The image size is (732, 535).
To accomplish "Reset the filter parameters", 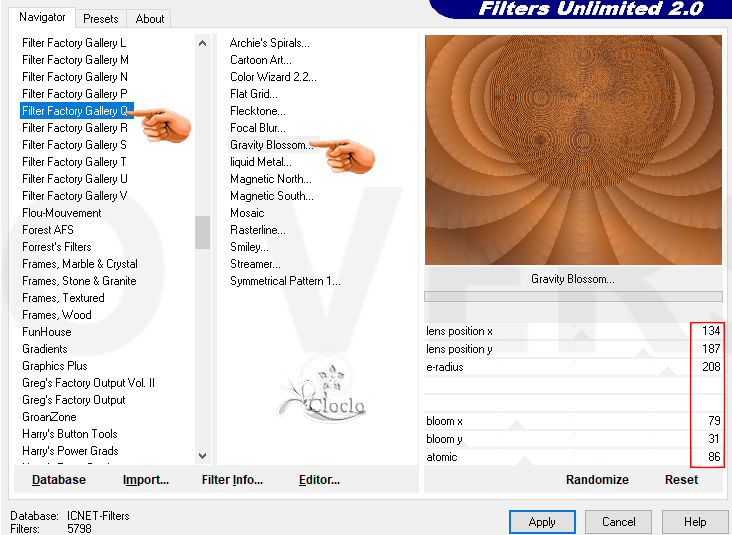I will [x=681, y=480].
